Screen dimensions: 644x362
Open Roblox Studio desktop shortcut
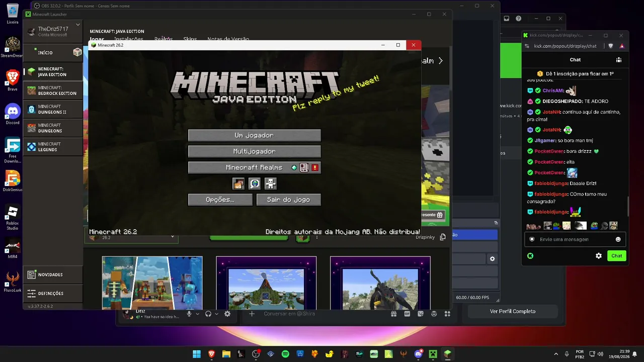click(x=13, y=218)
